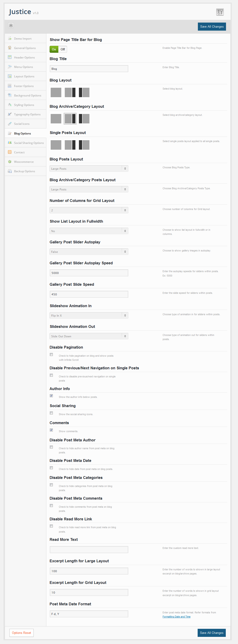Enable the Social Sharing checkbox
The image size is (238, 644).
pos(51,413)
